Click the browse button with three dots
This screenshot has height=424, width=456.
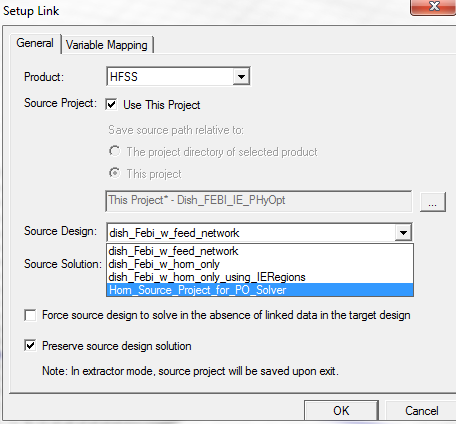point(432,202)
